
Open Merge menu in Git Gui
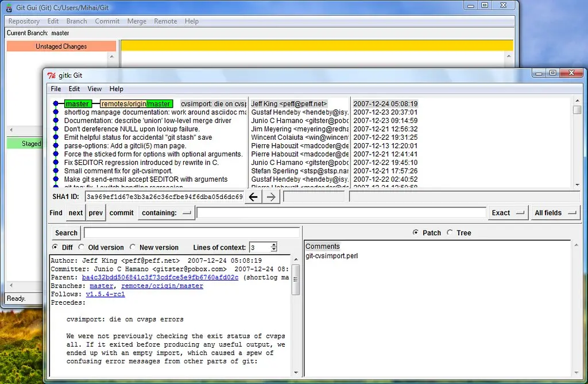click(137, 21)
